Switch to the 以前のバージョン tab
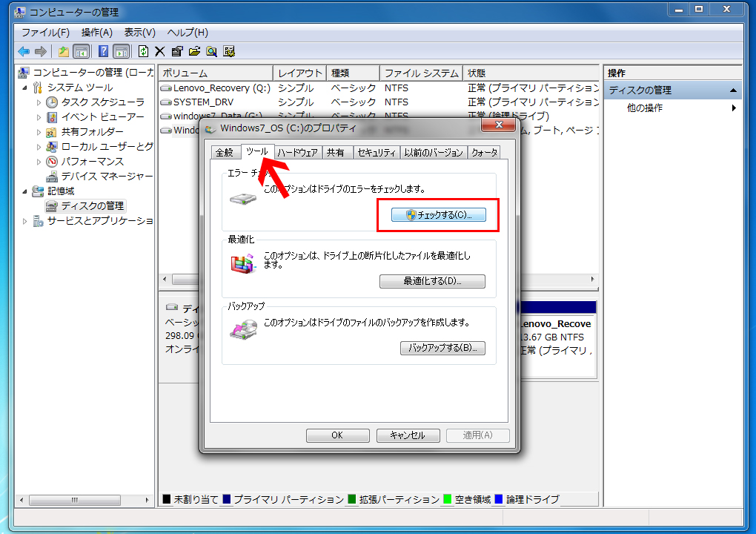The height and width of the screenshot is (534, 756). coord(434,153)
